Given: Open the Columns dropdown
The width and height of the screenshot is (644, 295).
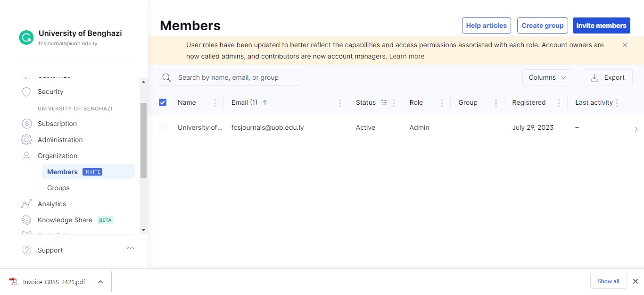Looking at the screenshot, I should click(x=546, y=77).
